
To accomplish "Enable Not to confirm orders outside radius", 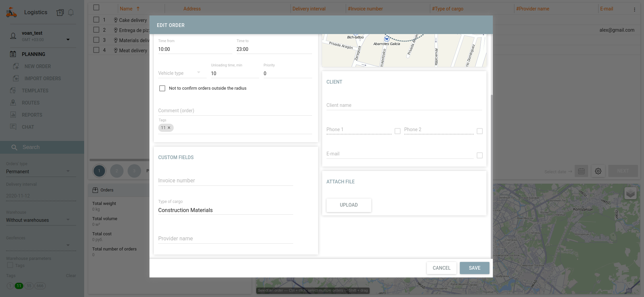I will tap(162, 88).
